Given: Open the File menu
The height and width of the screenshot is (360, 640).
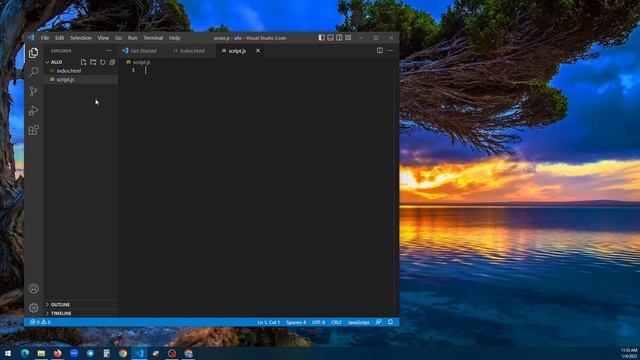Looking at the screenshot, I should point(45,38).
